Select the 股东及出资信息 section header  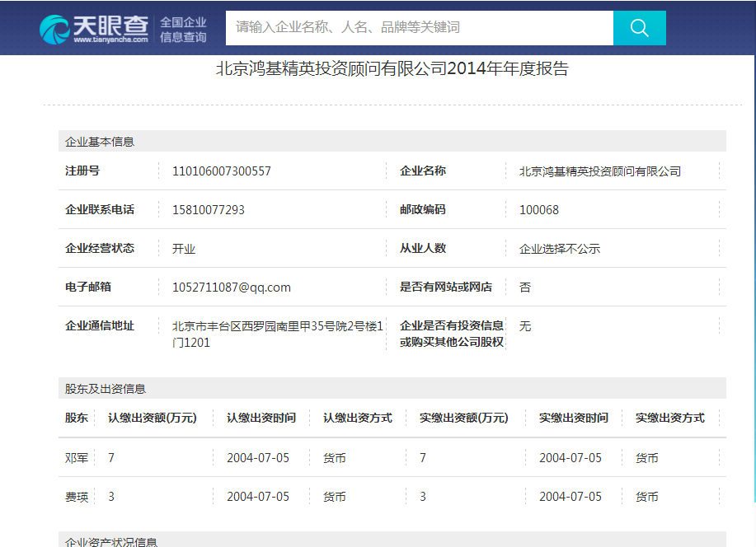pos(106,389)
